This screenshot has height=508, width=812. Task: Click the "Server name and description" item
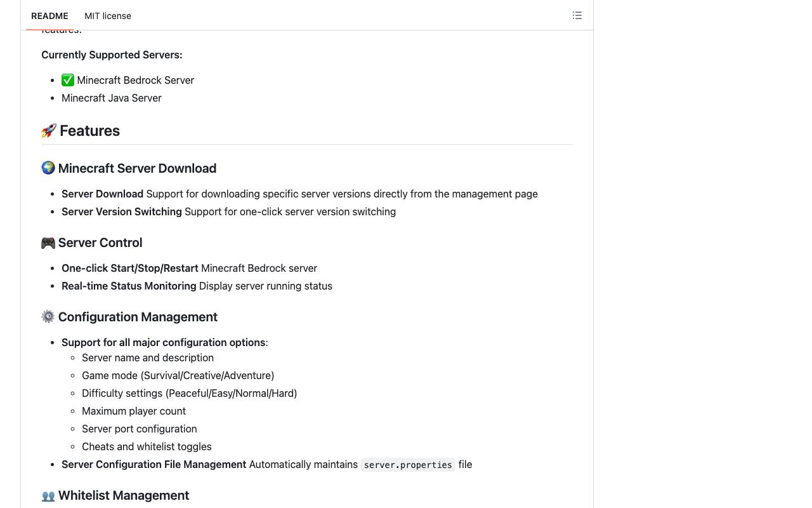(148, 358)
